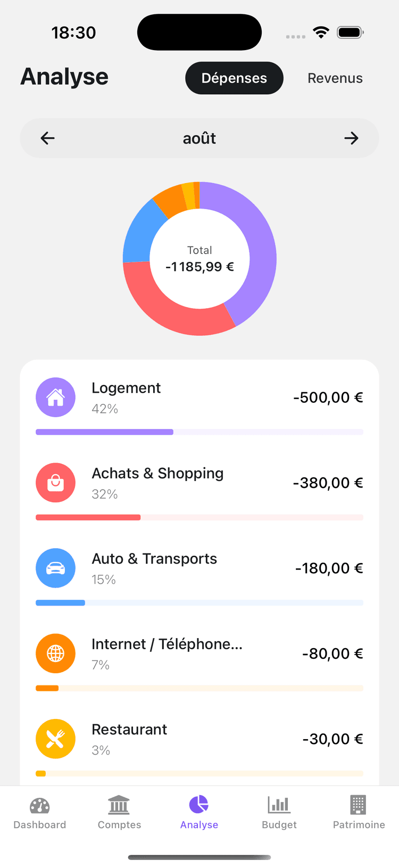This screenshot has height=868, width=399.
Task: Tap the orange Internet globe icon
Action: point(55,654)
